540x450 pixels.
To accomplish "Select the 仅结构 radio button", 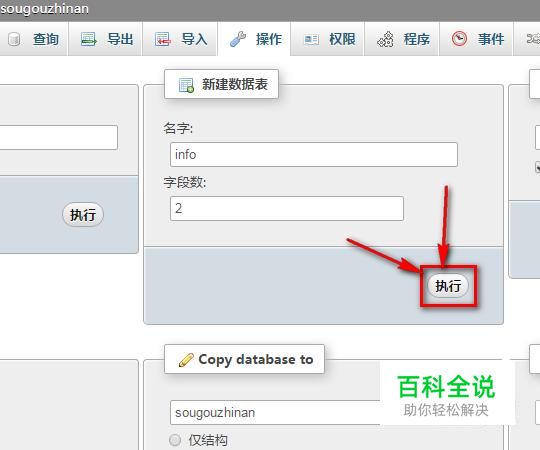I will (175, 440).
